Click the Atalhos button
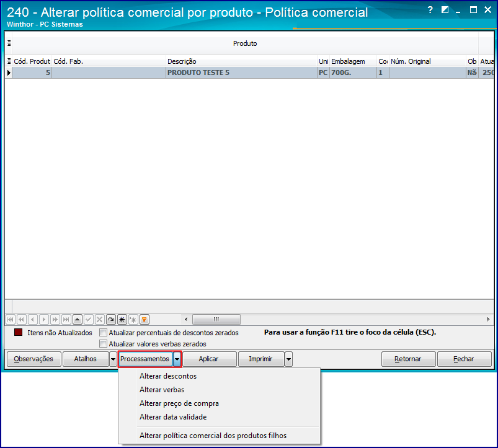Image resolution: width=498 pixels, height=448 pixels. pos(86,359)
